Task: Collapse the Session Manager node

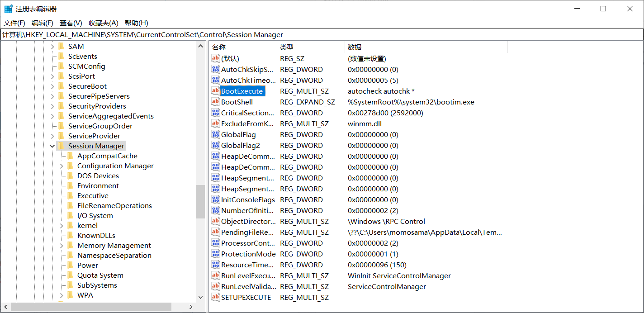Action: [x=52, y=146]
